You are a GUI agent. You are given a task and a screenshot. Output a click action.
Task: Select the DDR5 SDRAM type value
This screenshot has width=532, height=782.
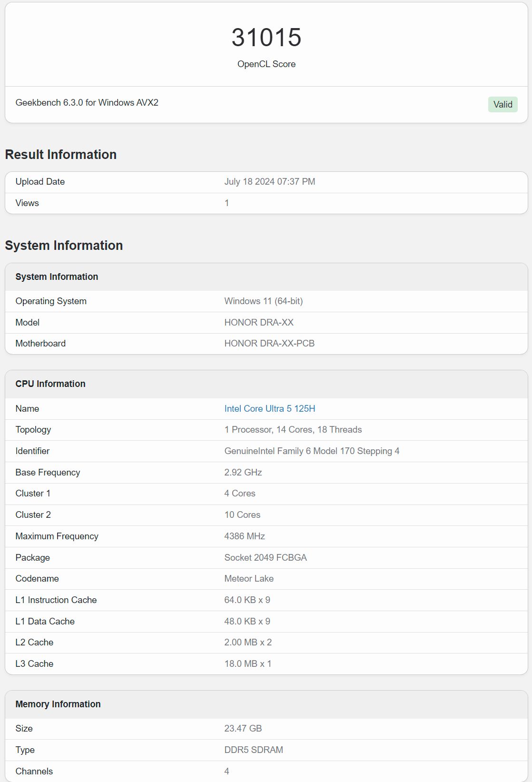[x=253, y=750]
